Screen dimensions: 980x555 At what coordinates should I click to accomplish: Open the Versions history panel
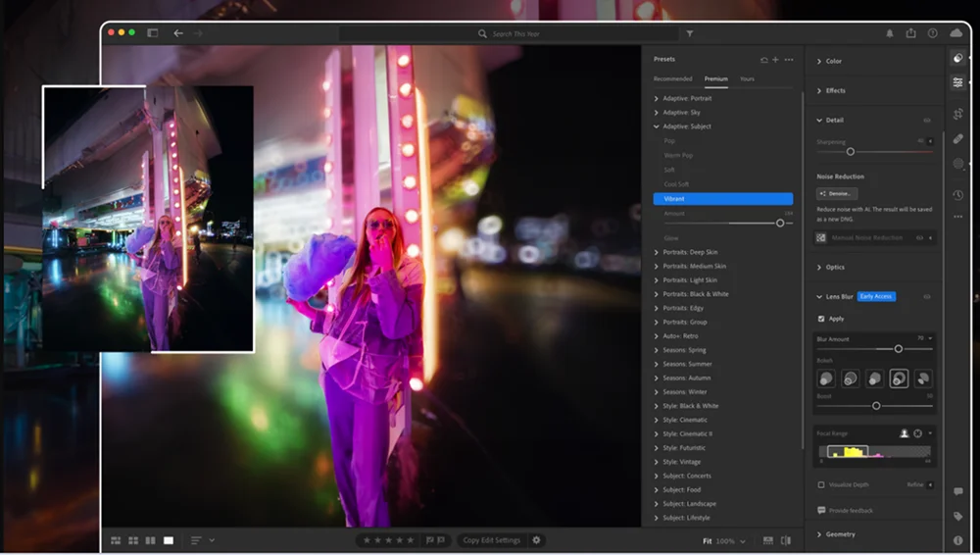[957, 195]
